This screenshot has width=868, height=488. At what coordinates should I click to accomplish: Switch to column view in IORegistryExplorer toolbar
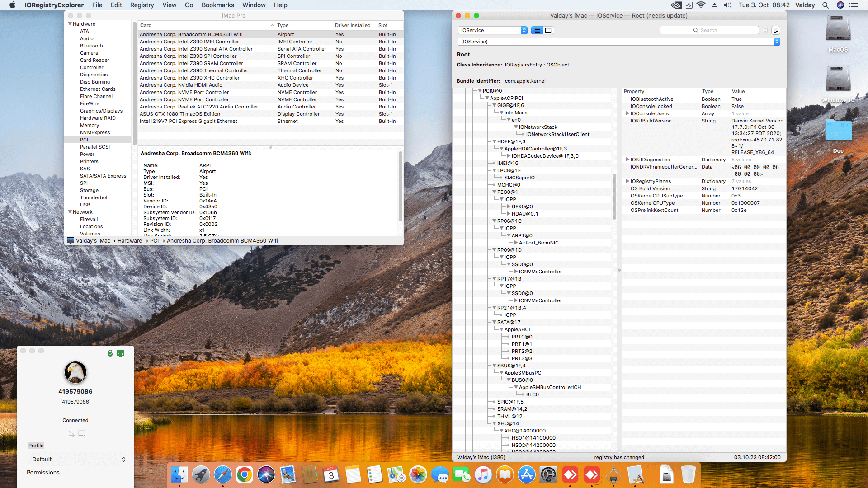point(548,30)
